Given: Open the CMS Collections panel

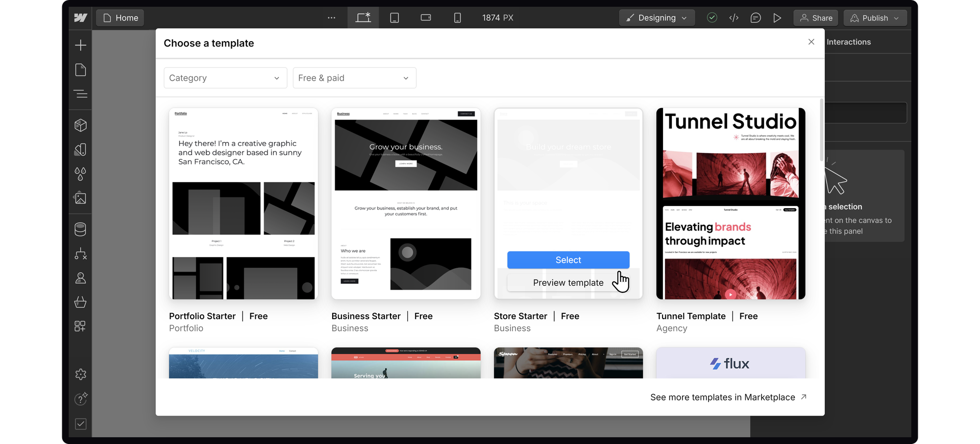Looking at the screenshot, I should 80,229.
